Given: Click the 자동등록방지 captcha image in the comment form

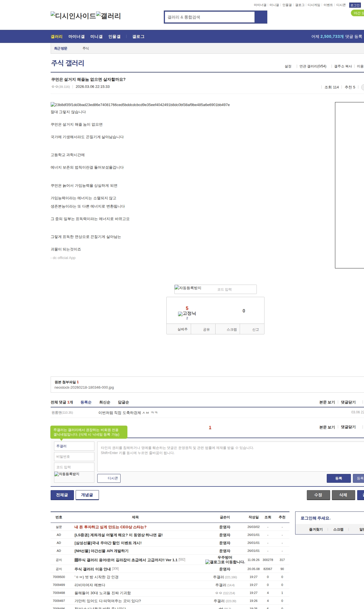Looking at the screenshot, I should (67, 474).
